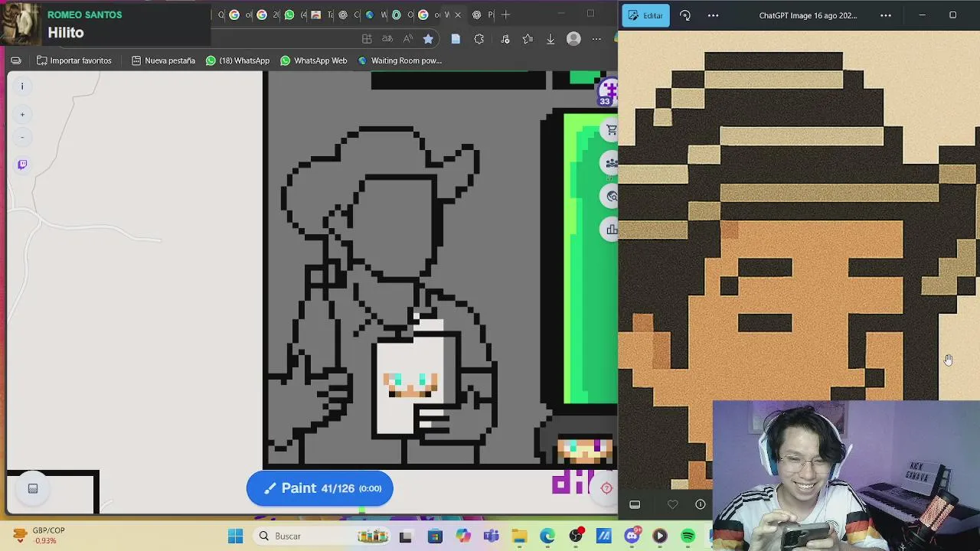Toggle the favorite star in address bar

428,39
